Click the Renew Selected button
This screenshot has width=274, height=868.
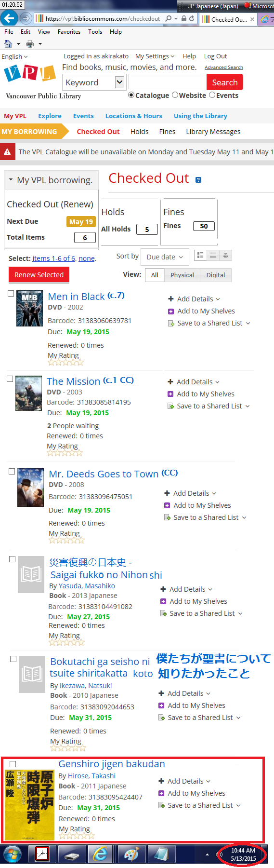pos(39,275)
